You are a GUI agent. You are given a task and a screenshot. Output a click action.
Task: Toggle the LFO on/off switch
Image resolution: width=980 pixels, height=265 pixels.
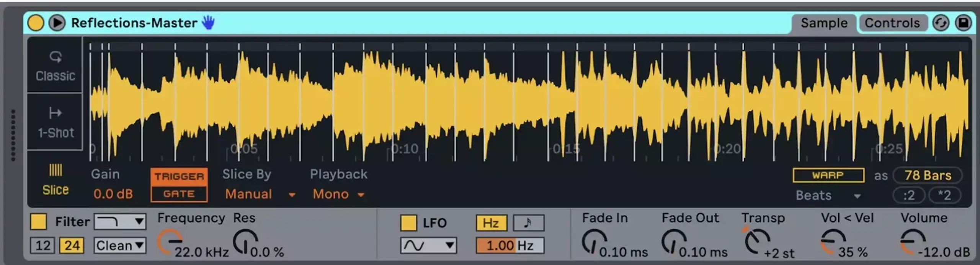(x=408, y=223)
